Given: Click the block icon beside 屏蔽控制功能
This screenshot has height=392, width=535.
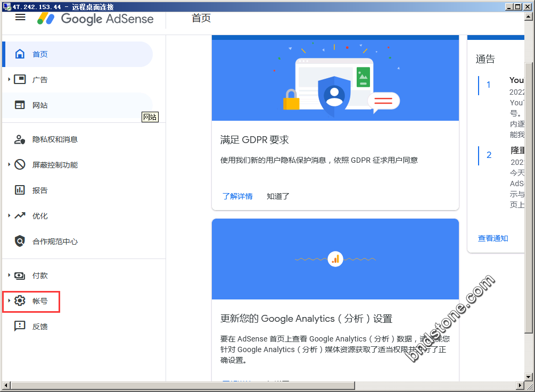Looking at the screenshot, I should pos(20,165).
